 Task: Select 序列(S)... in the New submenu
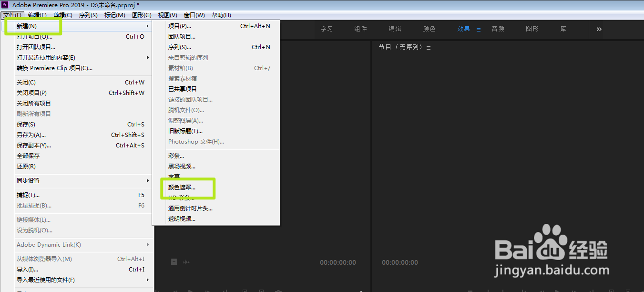click(216, 47)
